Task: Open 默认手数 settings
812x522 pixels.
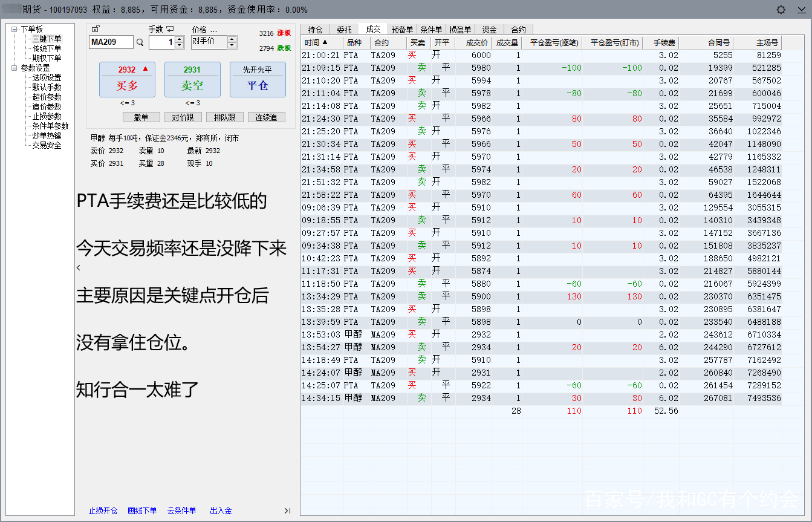Action: click(47, 87)
